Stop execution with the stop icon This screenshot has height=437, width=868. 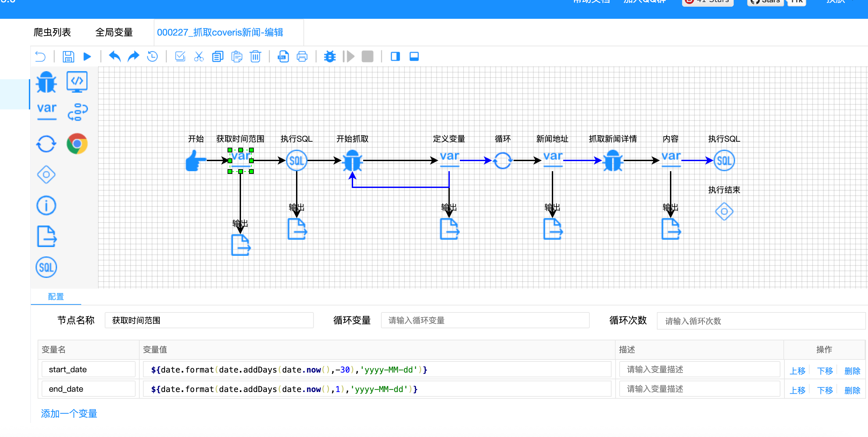pyautogui.click(x=368, y=56)
